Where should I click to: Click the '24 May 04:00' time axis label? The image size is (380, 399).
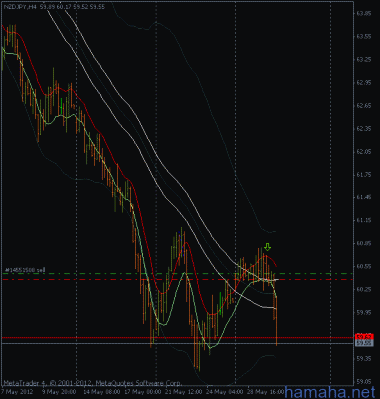point(224,392)
